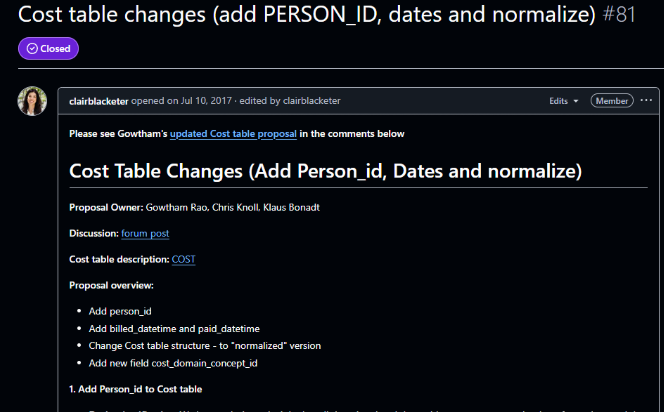Open the updated Cost table proposal link
Screen dimensions: 664x412
coord(233,133)
